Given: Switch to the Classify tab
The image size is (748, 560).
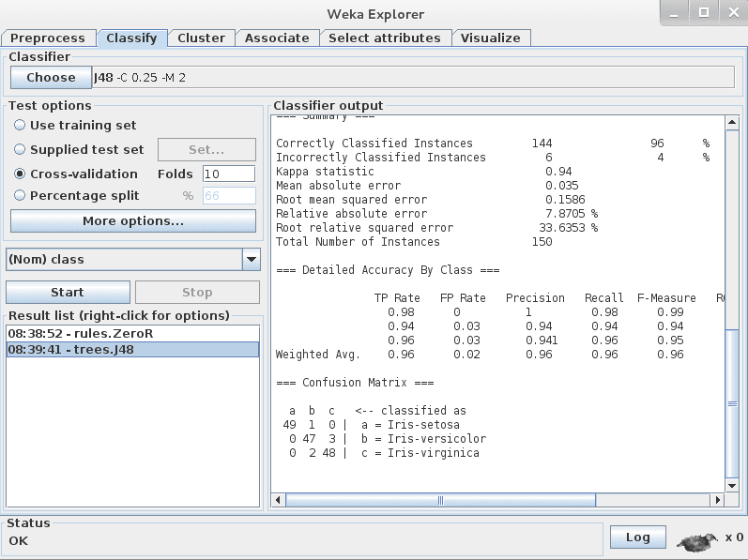Looking at the screenshot, I should tap(131, 38).
